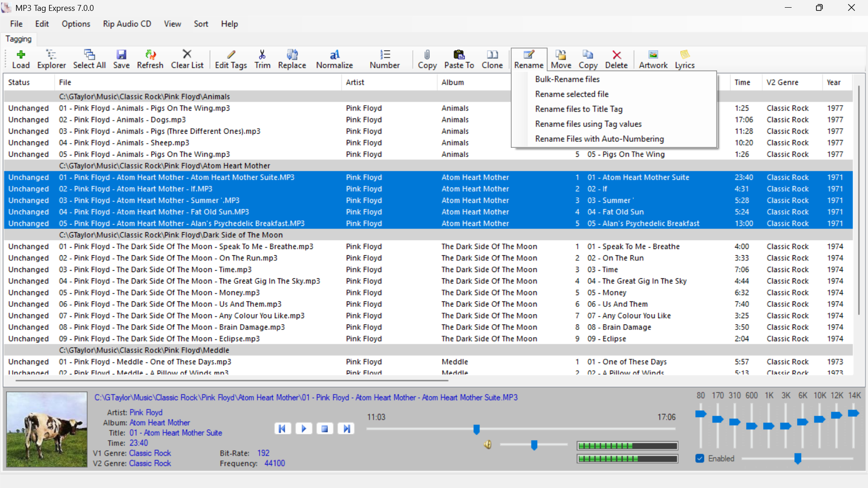Stop playback with the Stop button
The image size is (868, 488).
click(x=325, y=428)
